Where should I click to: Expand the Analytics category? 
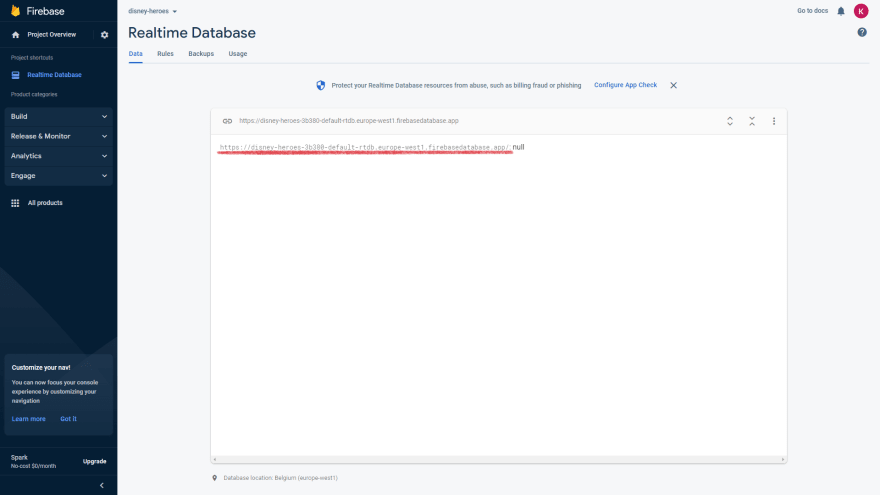(x=58, y=156)
